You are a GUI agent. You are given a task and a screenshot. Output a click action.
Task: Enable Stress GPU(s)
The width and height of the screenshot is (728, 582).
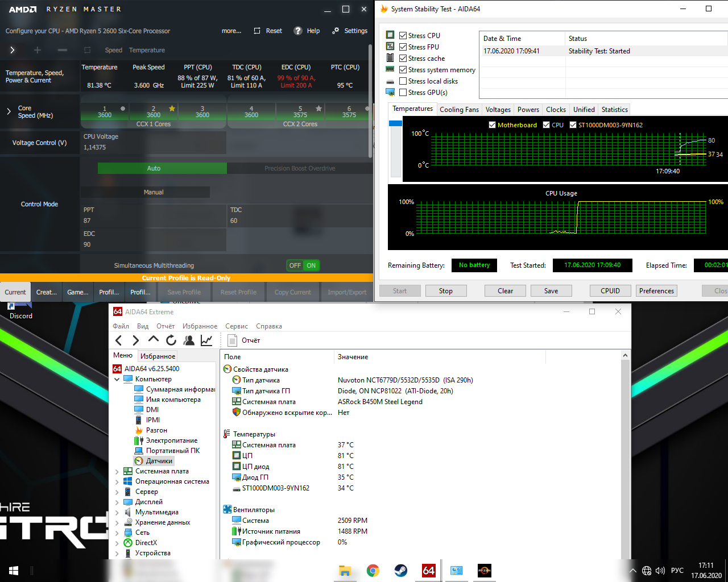coord(403,92)
